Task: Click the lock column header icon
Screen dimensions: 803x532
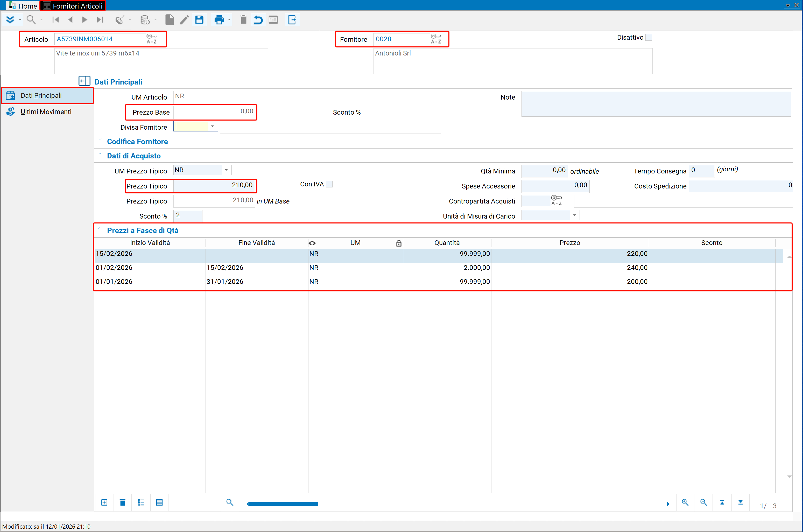Action: pos(399,243)
